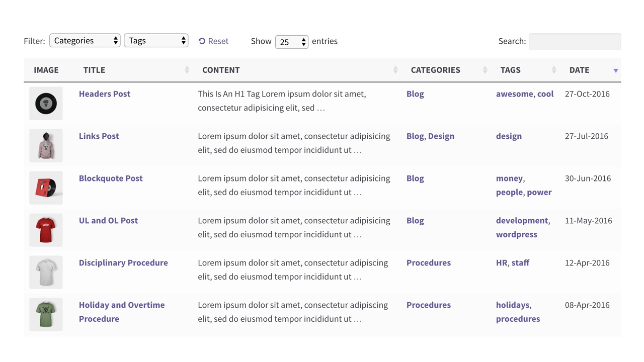Open the Blockquote Post link
This screenshot has width=644, height=362.
tap(111, 178)
